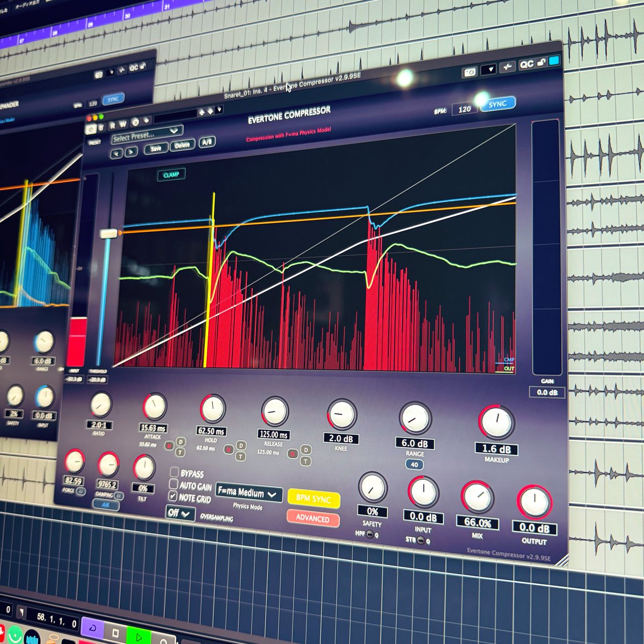Click the RATIO knob
644x644 pixels.
point(100,405)
